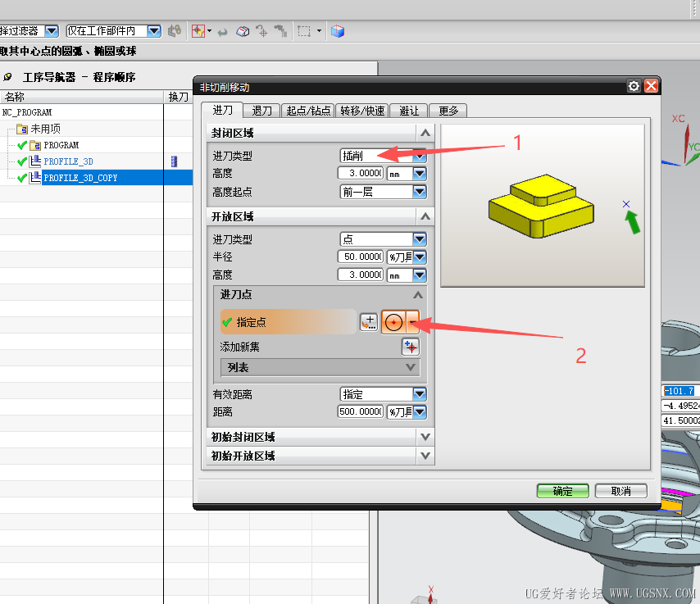Image resolution: width=700 pixels, height=604 pixels.
Task: Select PROFILE_3D operation in the navigator tree
Action: point(68,161)
